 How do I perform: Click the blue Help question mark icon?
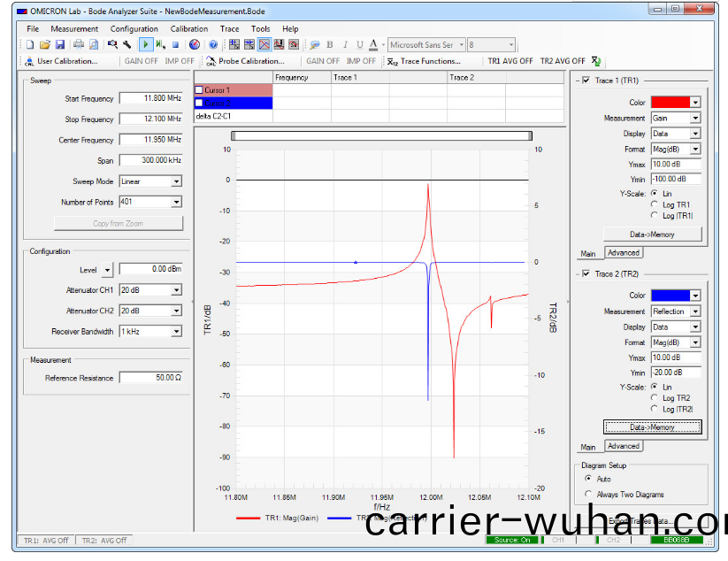point(213,44)
